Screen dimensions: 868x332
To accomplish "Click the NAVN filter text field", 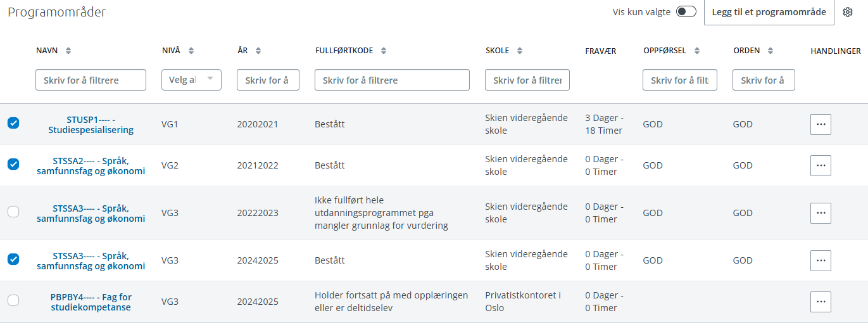I will 91,80.
